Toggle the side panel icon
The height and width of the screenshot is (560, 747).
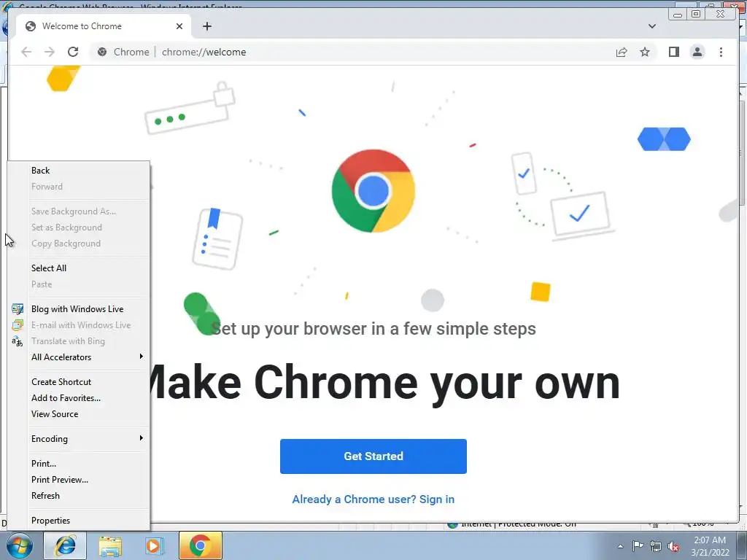coord(673,52)
